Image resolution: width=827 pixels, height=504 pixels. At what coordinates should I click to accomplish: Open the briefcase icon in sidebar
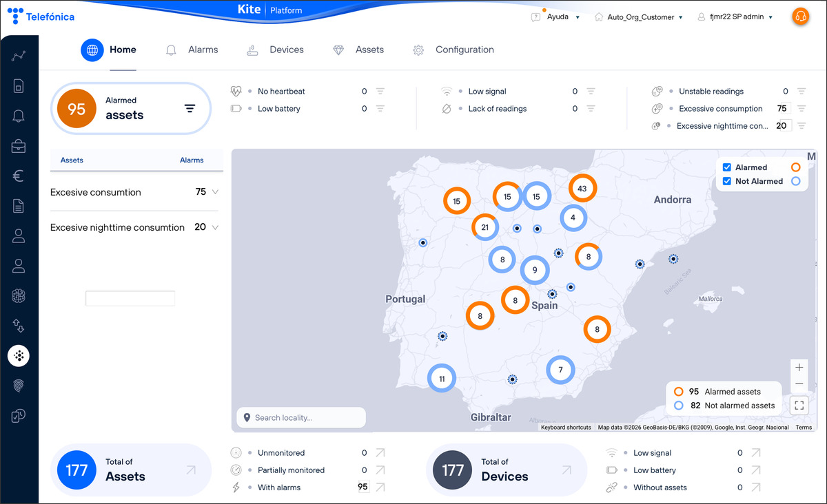tap(19, 146)
